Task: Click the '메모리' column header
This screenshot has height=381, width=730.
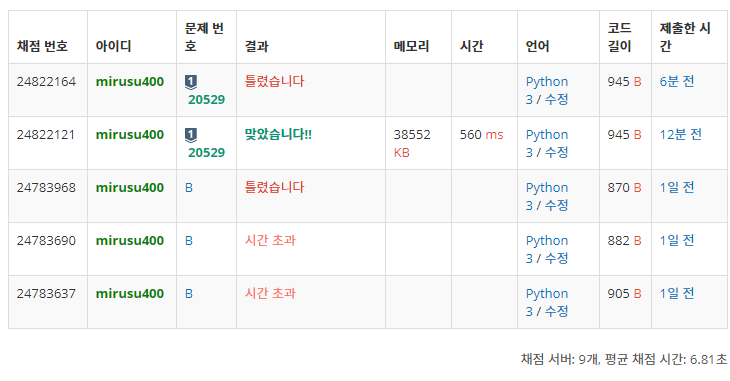Action: (411, 46)
